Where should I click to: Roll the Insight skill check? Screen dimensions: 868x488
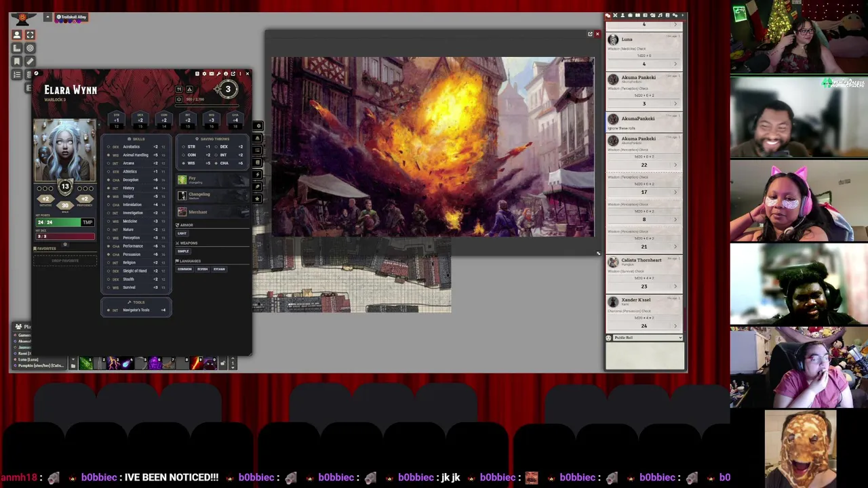pyautogui.click(x=128, y=197)
